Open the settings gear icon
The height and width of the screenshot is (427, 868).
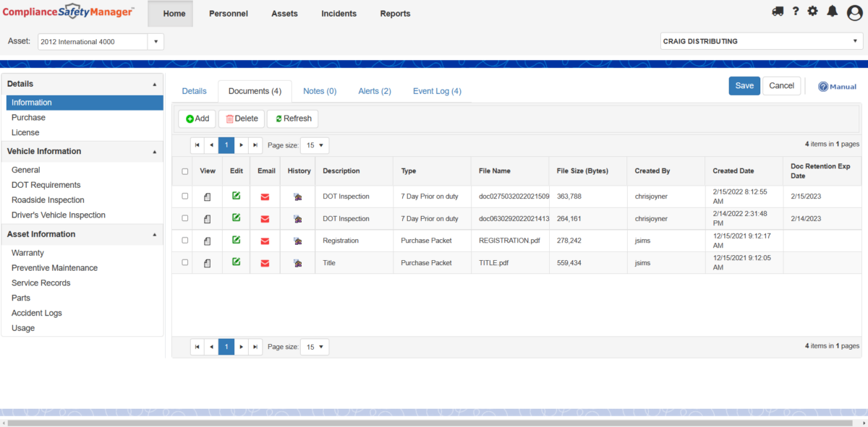click(812, 11)
